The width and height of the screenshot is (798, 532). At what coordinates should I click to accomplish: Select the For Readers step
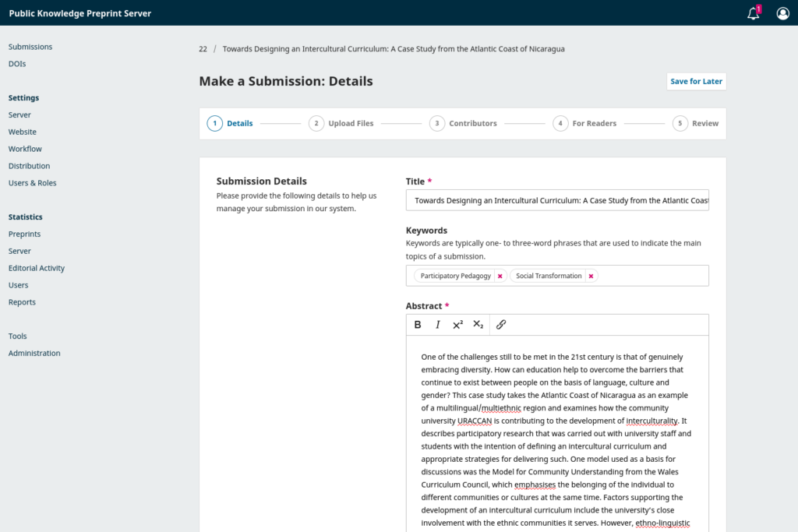click(595, 123)
